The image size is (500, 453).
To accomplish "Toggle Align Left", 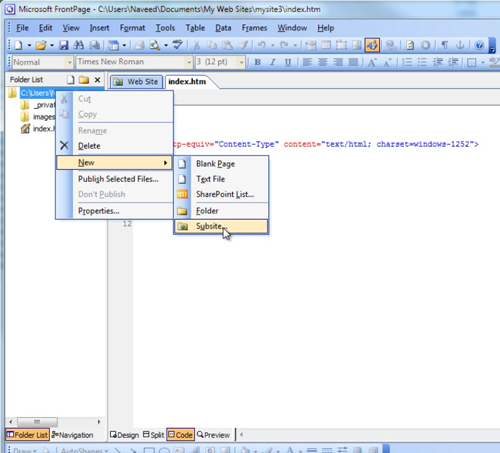I will pos(307,62).
